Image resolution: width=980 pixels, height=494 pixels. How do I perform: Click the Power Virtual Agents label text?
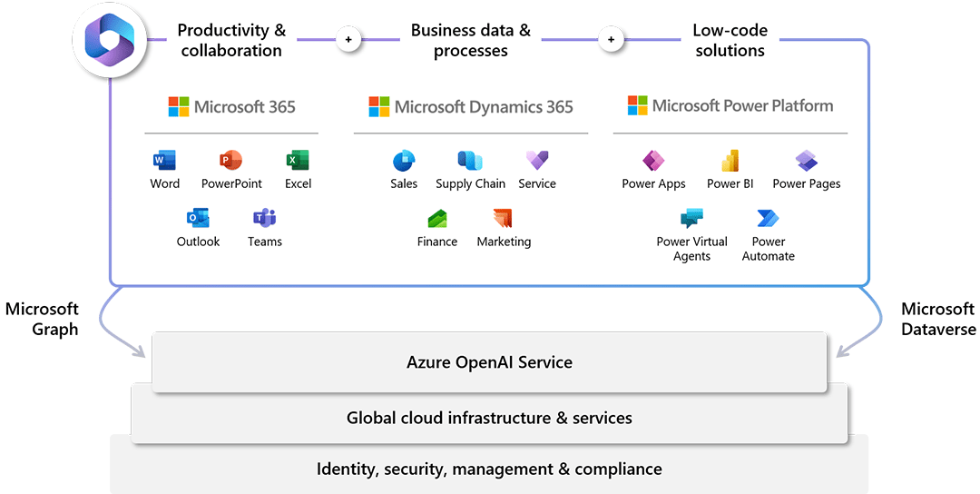tap(691, 249)
